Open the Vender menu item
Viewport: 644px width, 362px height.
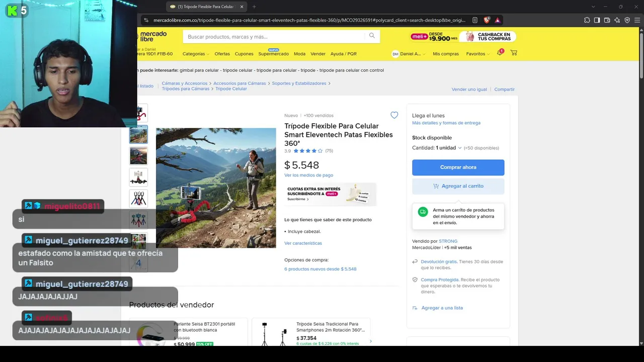pyautogui.click(x=318, y=54)
